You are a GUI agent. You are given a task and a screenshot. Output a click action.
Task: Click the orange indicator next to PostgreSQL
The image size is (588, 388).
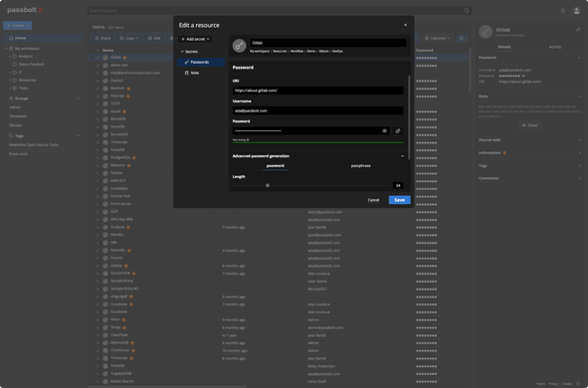(134, 158)
